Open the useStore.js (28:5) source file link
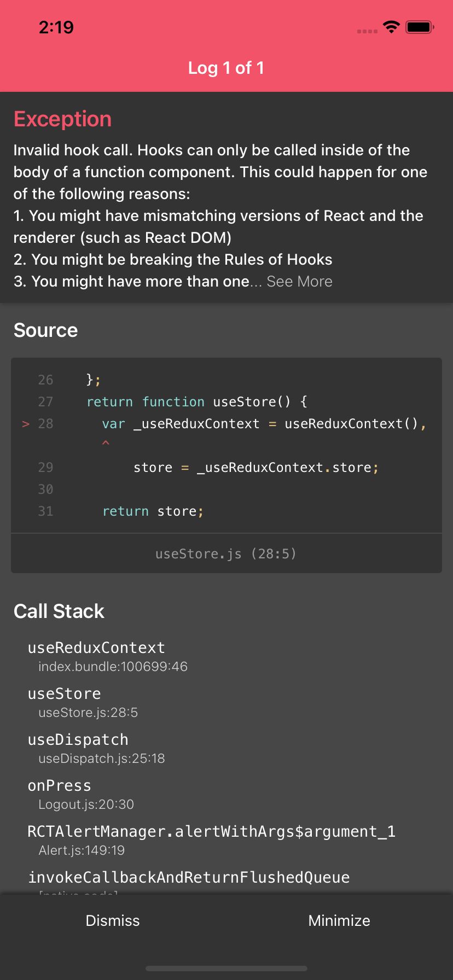 [226, 553]
